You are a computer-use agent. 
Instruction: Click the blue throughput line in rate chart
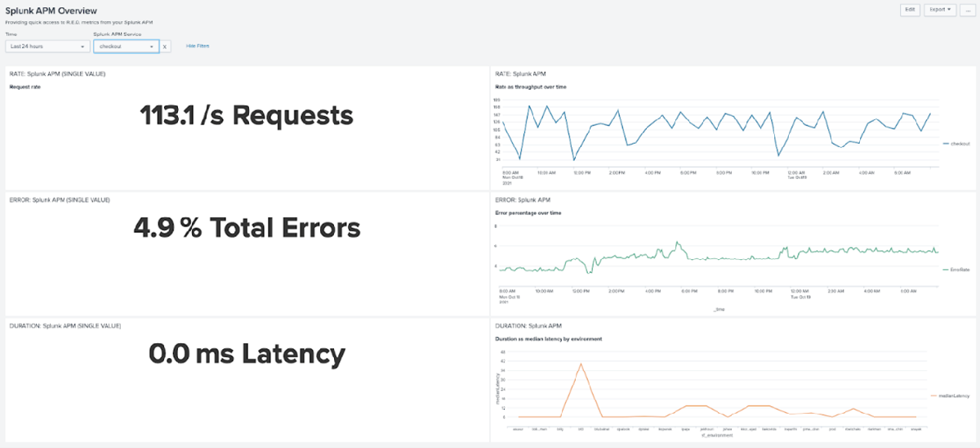point(621,116)
